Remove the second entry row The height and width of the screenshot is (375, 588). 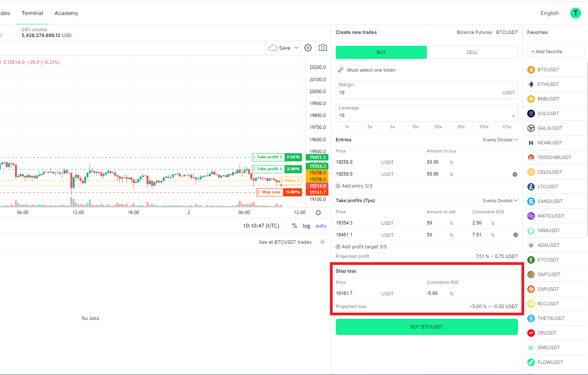point(515,174)
